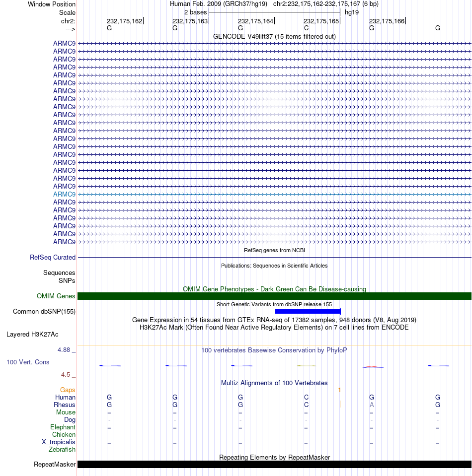Open 'Short Genetic Variants from dbSNP release 155' title
Viewport: 472px width, 476px height.
[x=274, y=304]
